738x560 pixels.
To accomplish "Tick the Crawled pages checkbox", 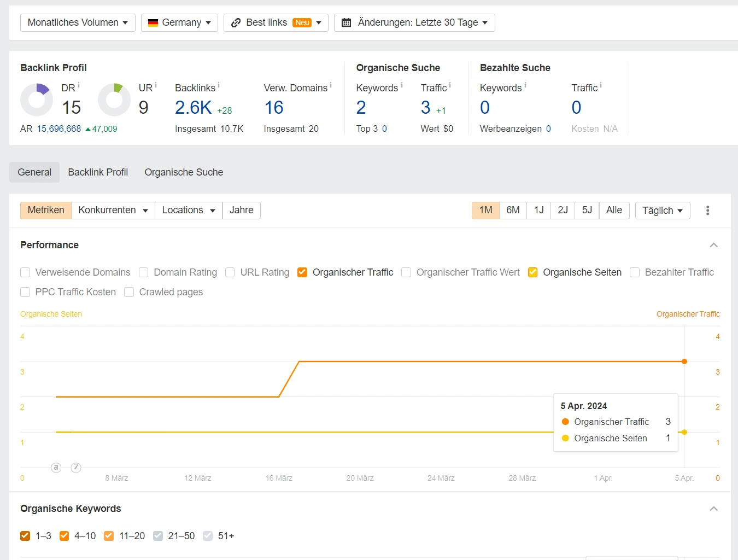I will [129, 292].
